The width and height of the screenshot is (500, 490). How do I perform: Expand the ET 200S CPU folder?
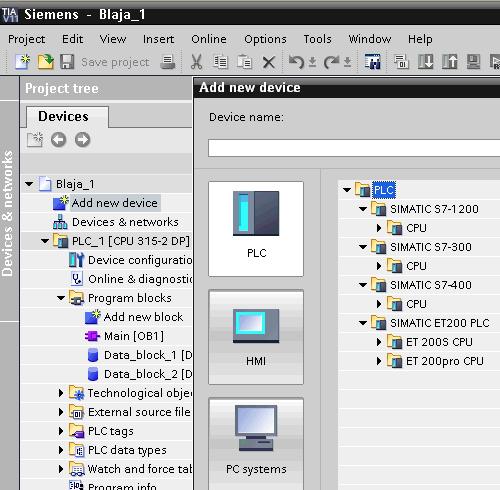coord(379,342)
